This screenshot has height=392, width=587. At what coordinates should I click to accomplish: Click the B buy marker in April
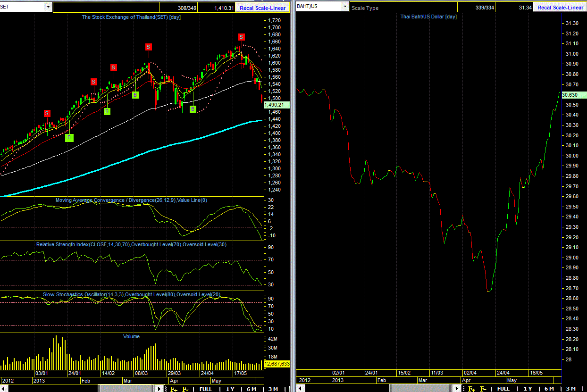tap(193, 109)
